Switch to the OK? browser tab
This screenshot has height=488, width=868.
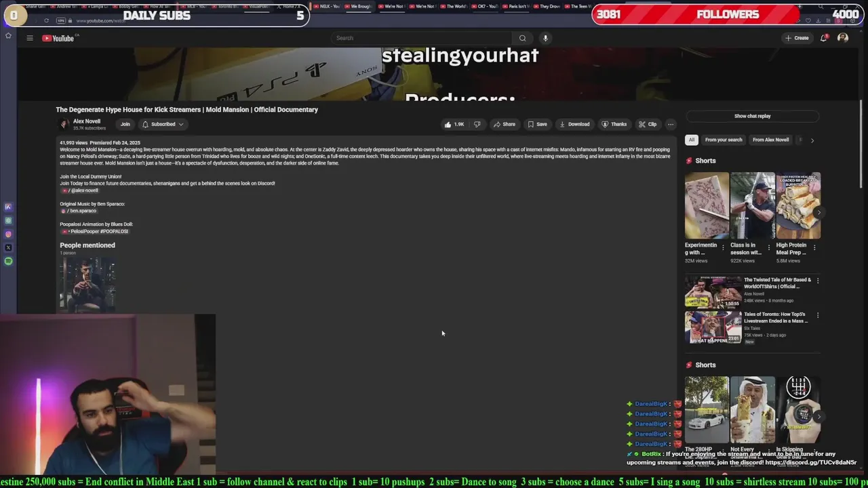click(486, 6)
